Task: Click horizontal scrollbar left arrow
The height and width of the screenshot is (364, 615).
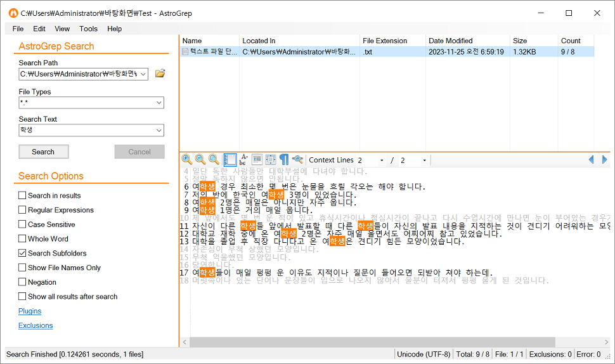Action: coord(184,342)
